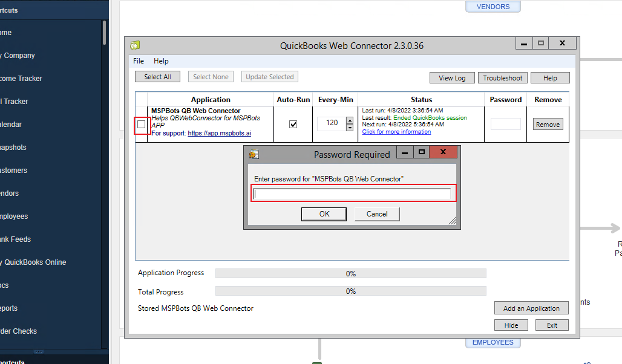
Task: Click the password entry field
Action: (x=353, y=194)
